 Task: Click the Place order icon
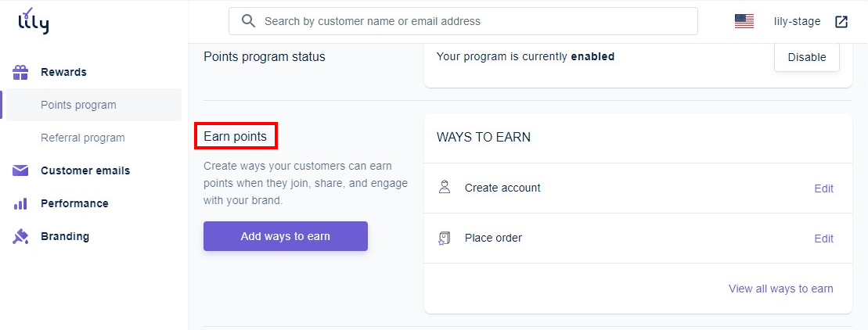tap(445, 238)
